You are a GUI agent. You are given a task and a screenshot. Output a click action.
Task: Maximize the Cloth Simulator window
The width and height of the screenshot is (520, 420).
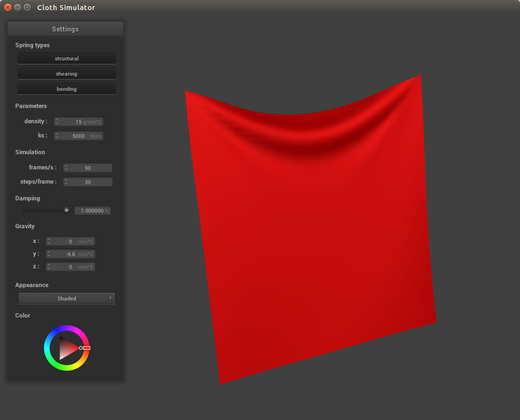27,7
